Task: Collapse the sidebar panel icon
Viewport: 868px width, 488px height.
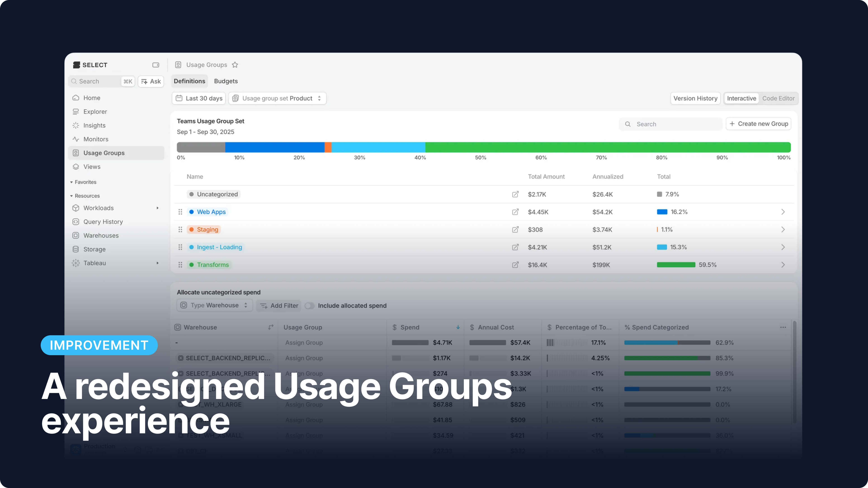Action: pyautogui.click(x=156, y=65)
